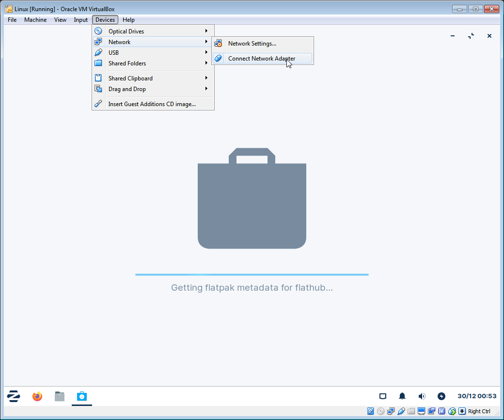This screenshot has height=420, width=504.
Task: Click the overlapping screens status bar icon
Action: 432,411
